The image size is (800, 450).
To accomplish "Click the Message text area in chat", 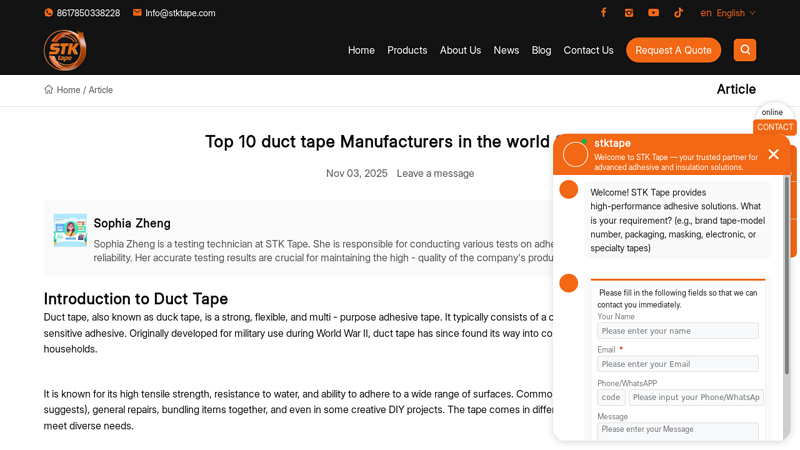I will point(678,431).
